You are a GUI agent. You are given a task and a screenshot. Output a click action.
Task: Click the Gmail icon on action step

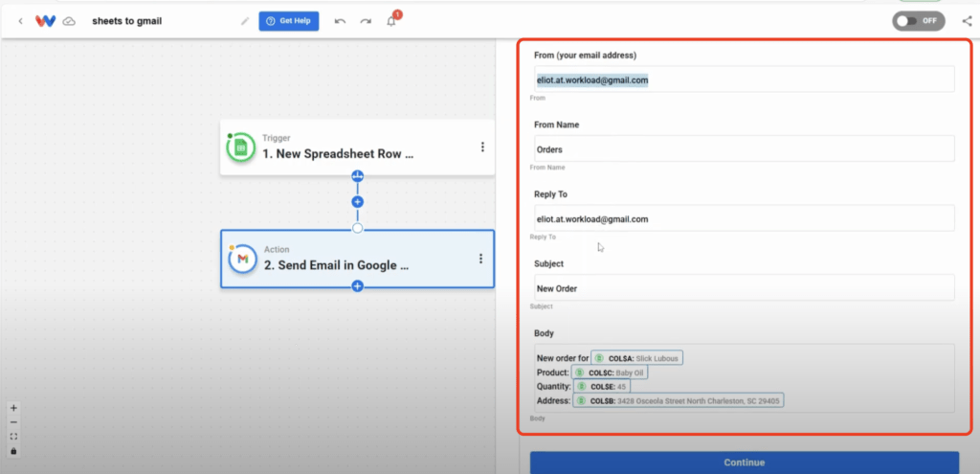[x=242, y=259]
